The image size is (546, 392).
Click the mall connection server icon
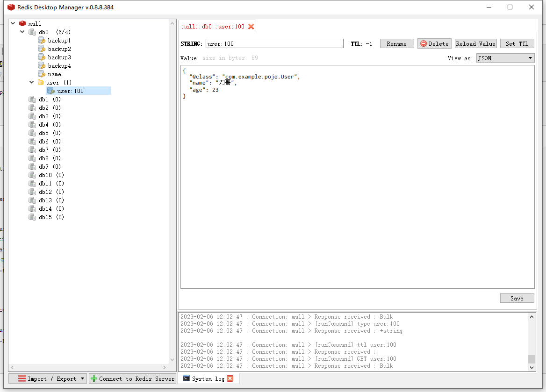click(22, 23)
